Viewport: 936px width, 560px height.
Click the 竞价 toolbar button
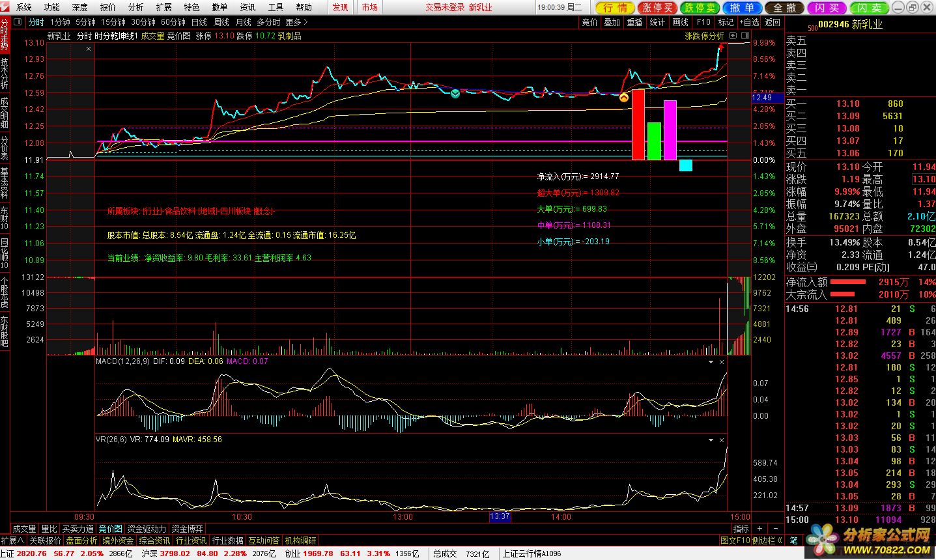point(589,22)
